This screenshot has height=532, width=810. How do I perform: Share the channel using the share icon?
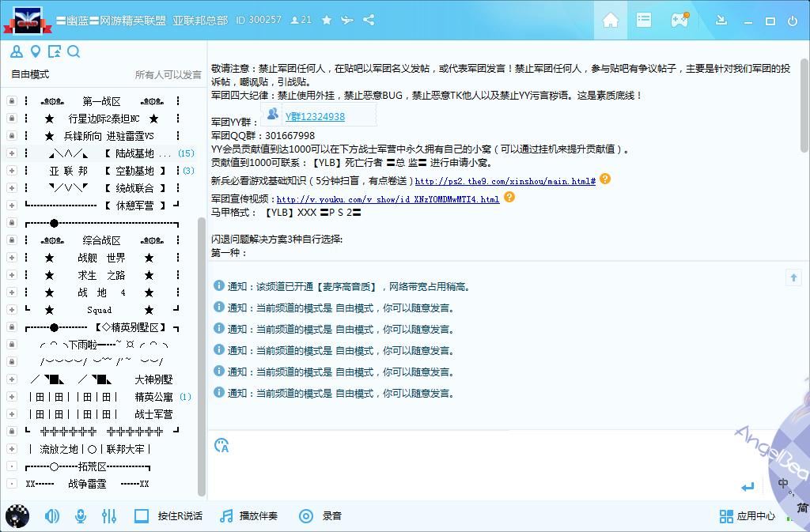pos(369,20)
